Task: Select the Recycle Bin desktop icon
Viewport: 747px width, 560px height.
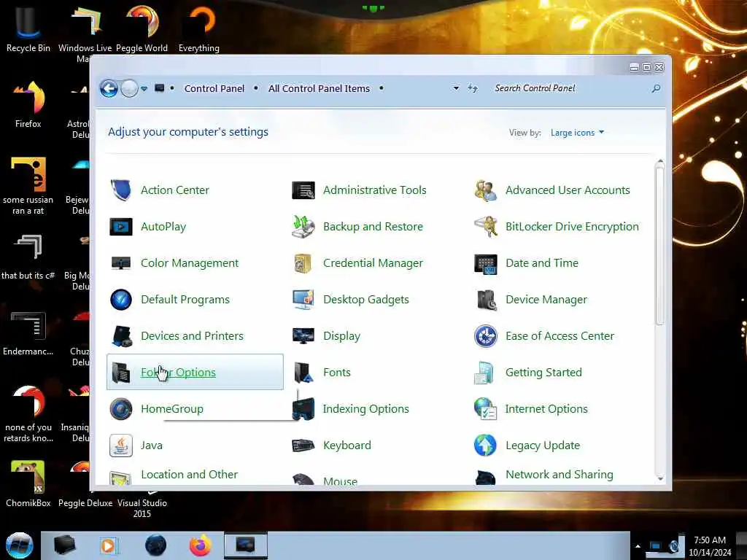Action: [x=28, y=28]
